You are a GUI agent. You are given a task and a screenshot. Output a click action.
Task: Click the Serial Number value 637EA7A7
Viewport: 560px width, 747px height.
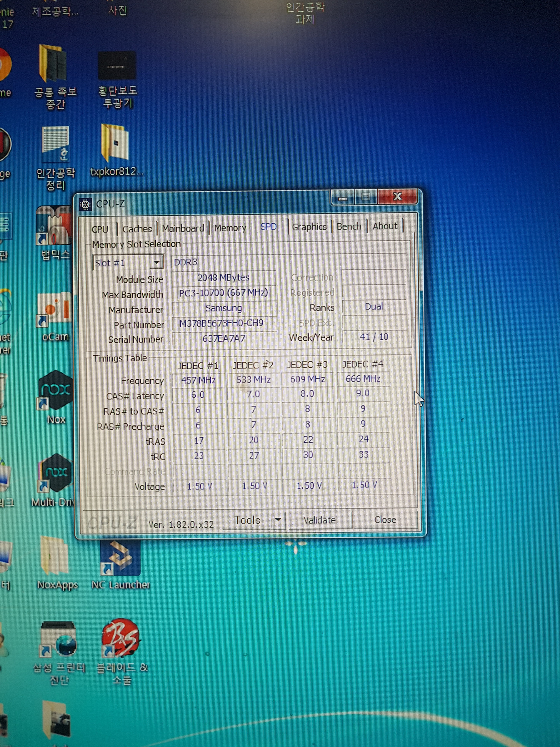[224, 338]
